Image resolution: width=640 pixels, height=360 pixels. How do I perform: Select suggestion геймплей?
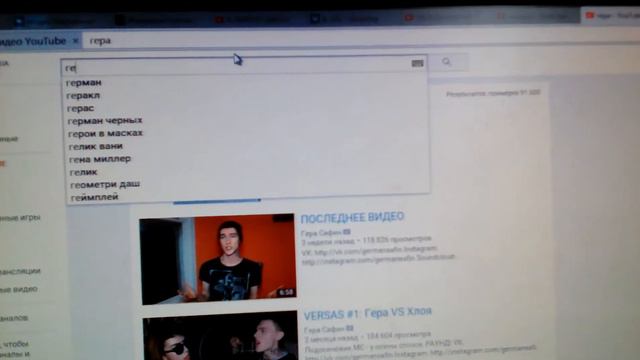click(95, 197)
